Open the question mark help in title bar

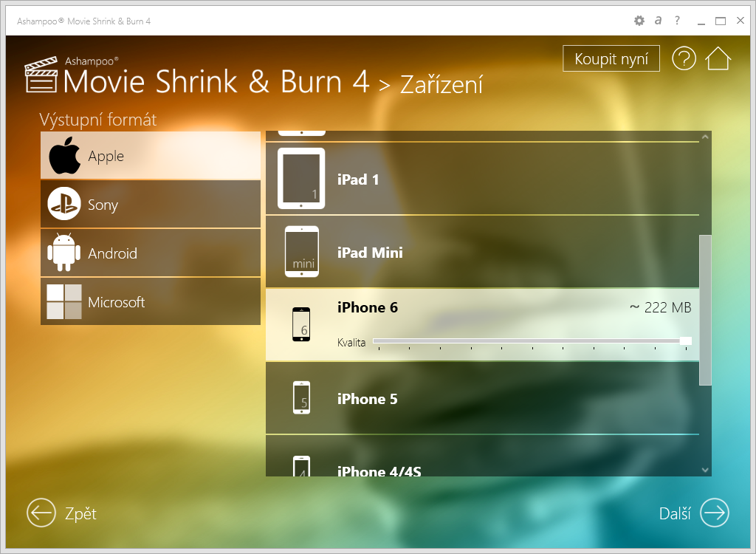tap(678, 20)
